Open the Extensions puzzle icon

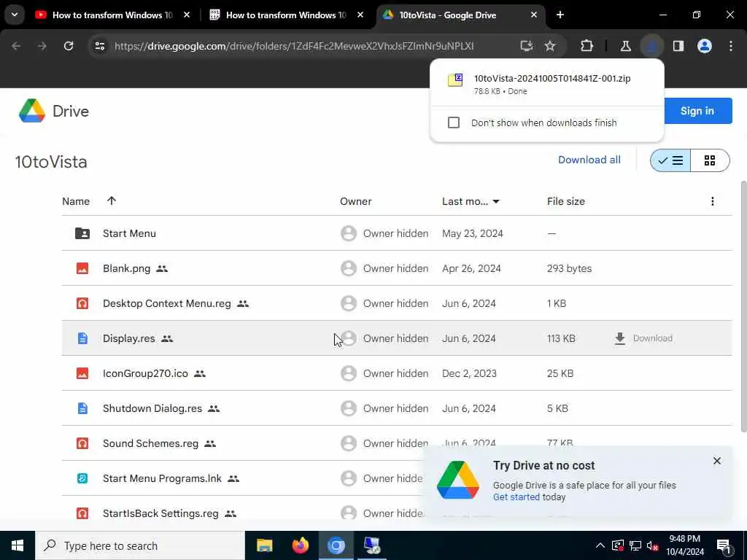pos(587,46)
